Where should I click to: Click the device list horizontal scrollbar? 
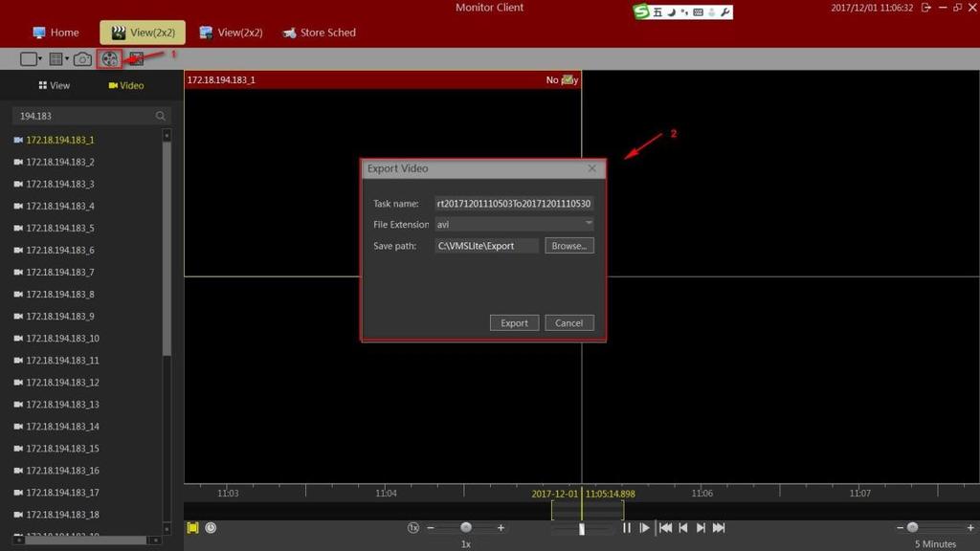85,540
